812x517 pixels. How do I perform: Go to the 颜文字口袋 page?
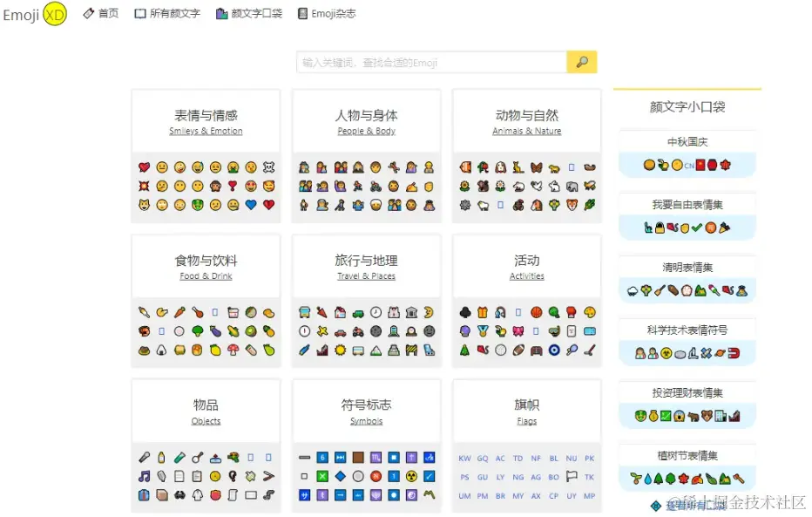tap(249, 13)
